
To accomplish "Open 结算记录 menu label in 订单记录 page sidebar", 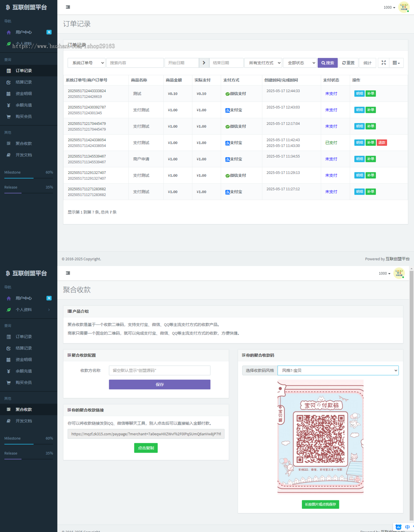I will pos(24,82).
